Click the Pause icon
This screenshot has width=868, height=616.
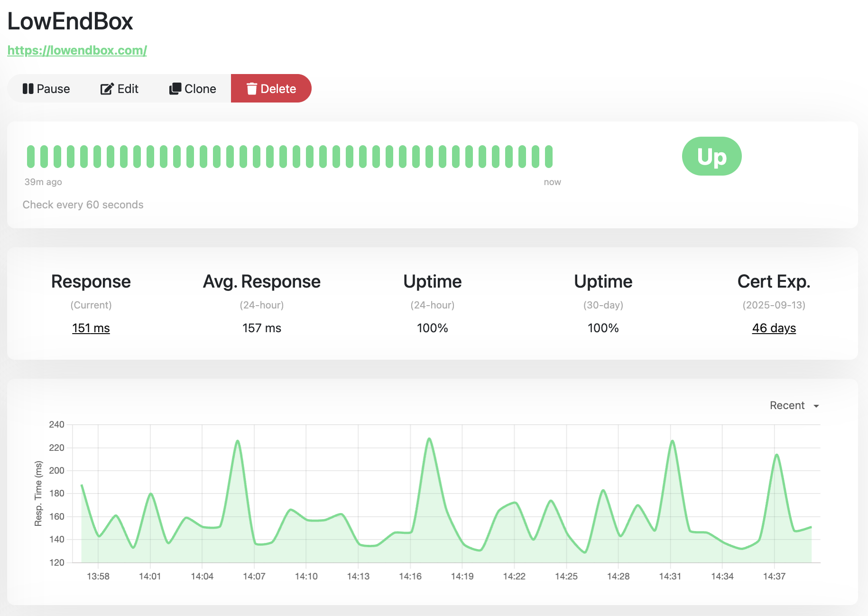(28, 89)
